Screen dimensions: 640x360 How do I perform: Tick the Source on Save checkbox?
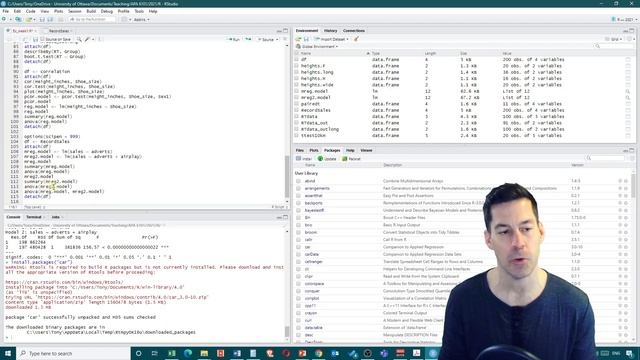[x=42, y=39]
